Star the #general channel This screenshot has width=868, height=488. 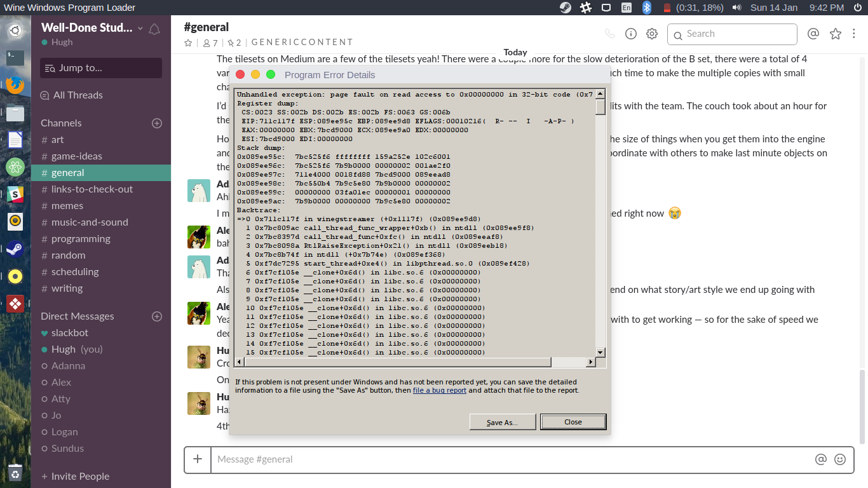pos(188,43)
